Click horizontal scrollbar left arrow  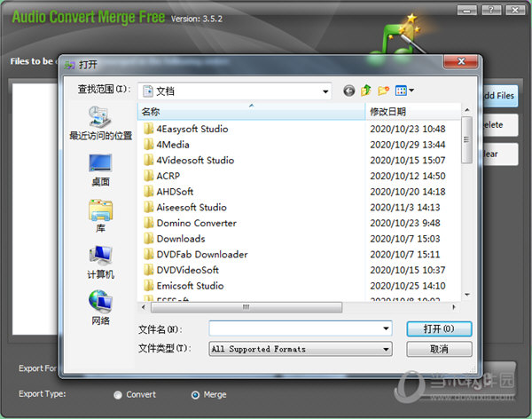click(143, 307)
